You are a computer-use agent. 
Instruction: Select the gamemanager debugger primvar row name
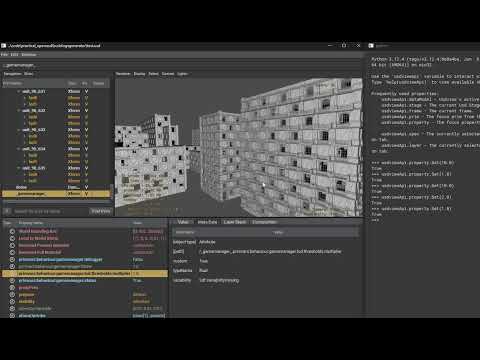tap(61, 259)
